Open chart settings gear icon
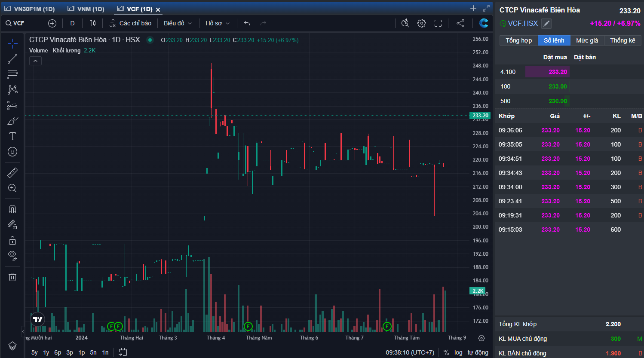The height and width of the screenshot is (358, 644). pyautogui.click(x=422, y=23)
